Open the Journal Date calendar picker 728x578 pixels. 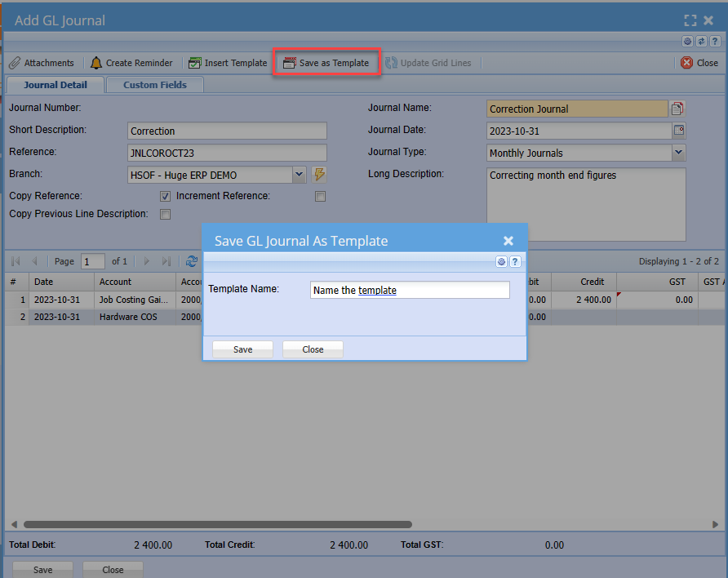678,131
